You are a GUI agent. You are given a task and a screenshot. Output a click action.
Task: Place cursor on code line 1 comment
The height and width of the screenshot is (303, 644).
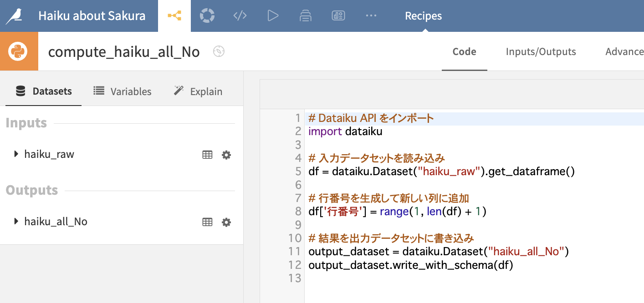tap(371, 119)
